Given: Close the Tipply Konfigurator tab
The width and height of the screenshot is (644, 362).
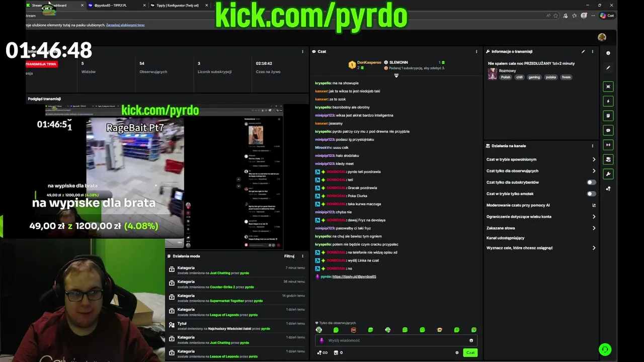Looking at the screenshot, I should pos(207,6).
